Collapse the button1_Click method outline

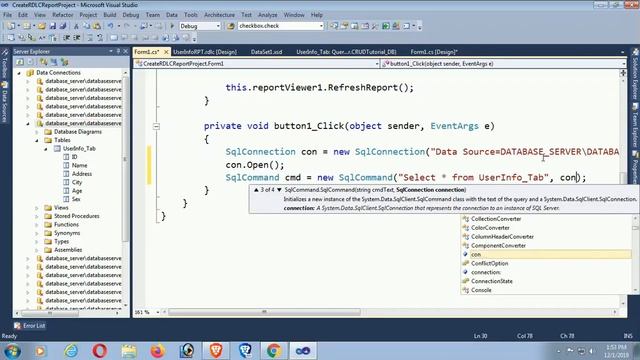(x=156, y=126)
